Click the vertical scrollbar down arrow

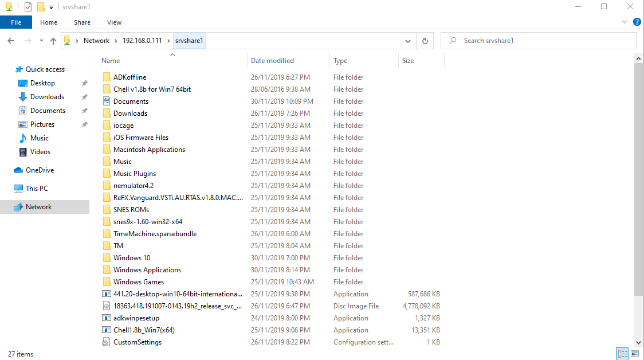click(638, 343)
